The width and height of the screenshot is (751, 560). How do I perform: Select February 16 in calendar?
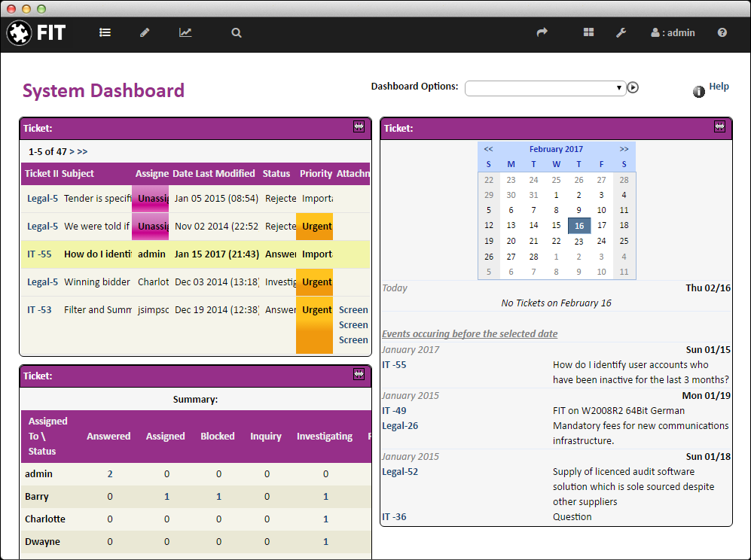click(x=579, y=226)
